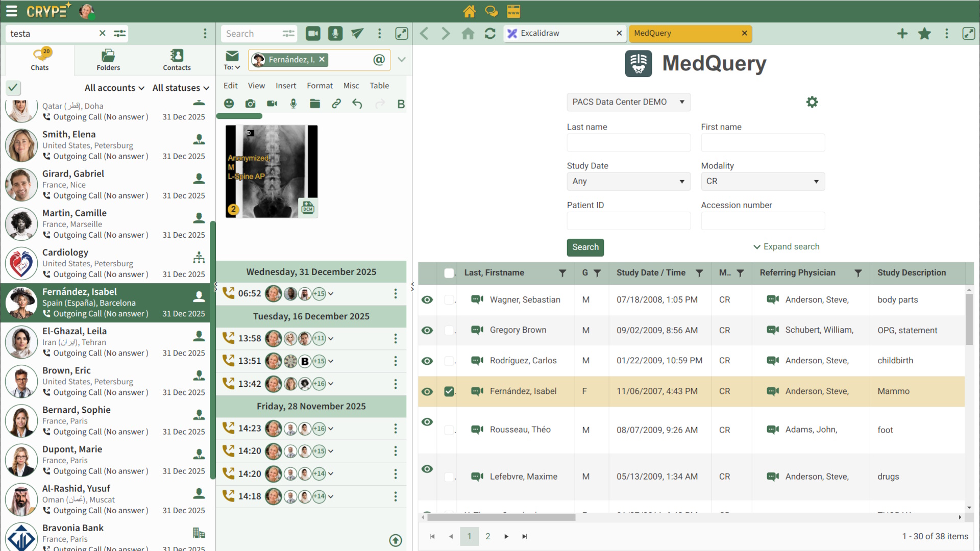Click the microphone voice message icon
The image size is (980, 551).
(x=335, y=34)
